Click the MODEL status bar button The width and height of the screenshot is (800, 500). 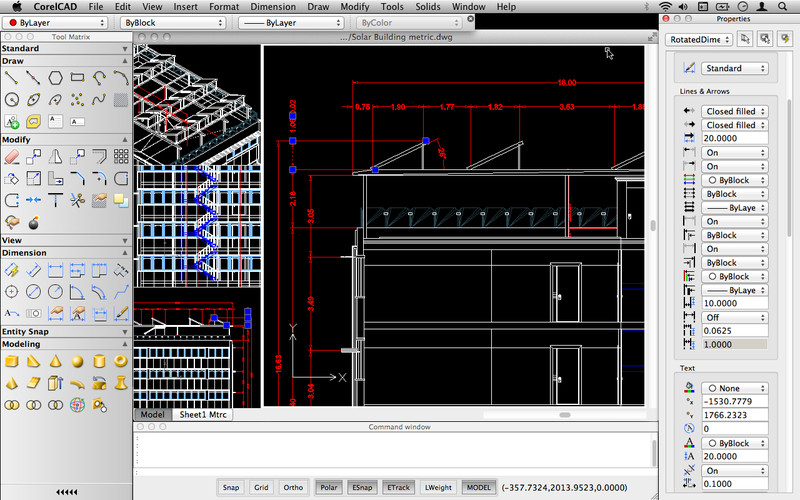point(479,487)
